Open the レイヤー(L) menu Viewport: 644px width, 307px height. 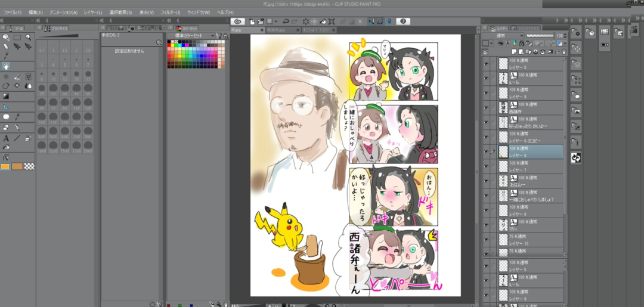92,12
